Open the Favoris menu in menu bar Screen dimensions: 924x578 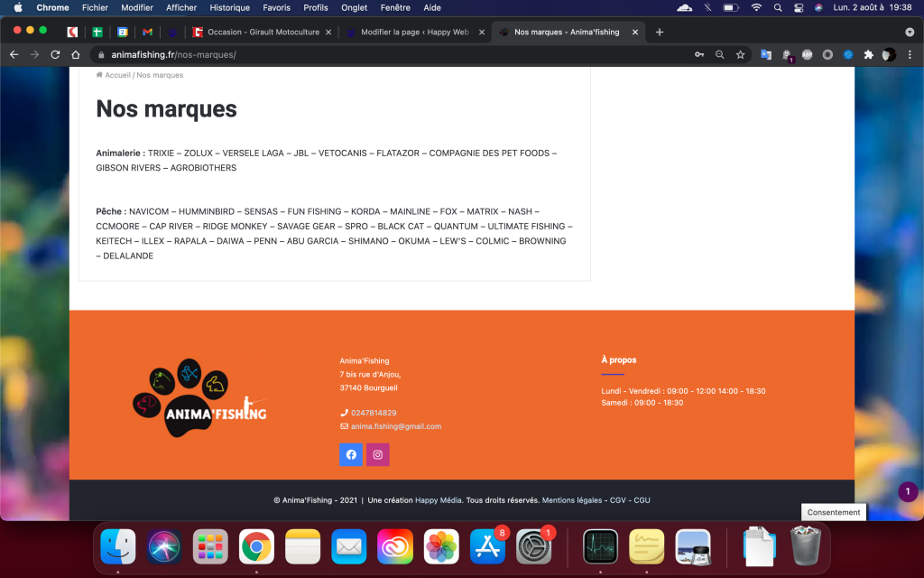click(x=276, y=7)
